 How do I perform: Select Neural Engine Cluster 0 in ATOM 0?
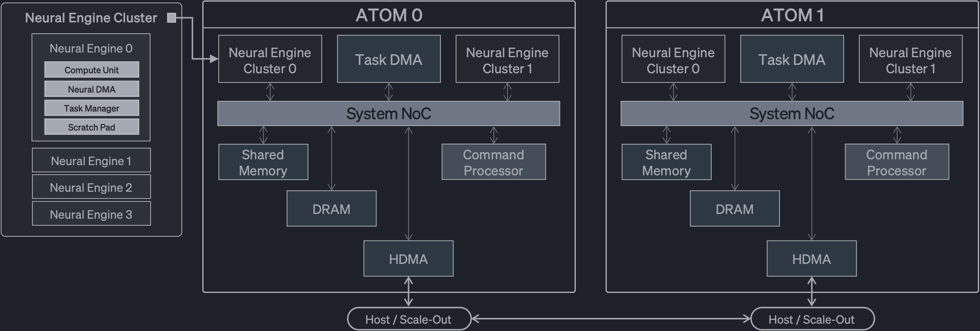click(x=270, y=59)
